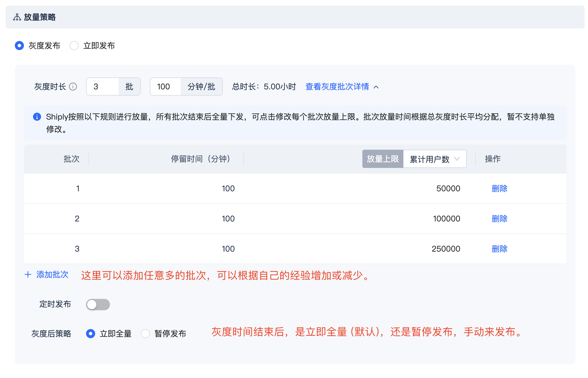Select 暂停发布 under 灰度后策略
Image resolution: width=588 pixels, height=378 pixels.
(146, 334)
